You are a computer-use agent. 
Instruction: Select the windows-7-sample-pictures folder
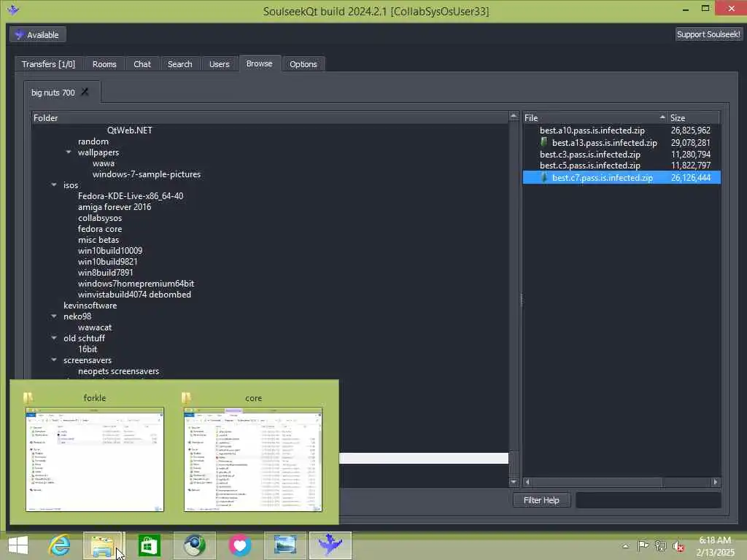click(147, 174)
